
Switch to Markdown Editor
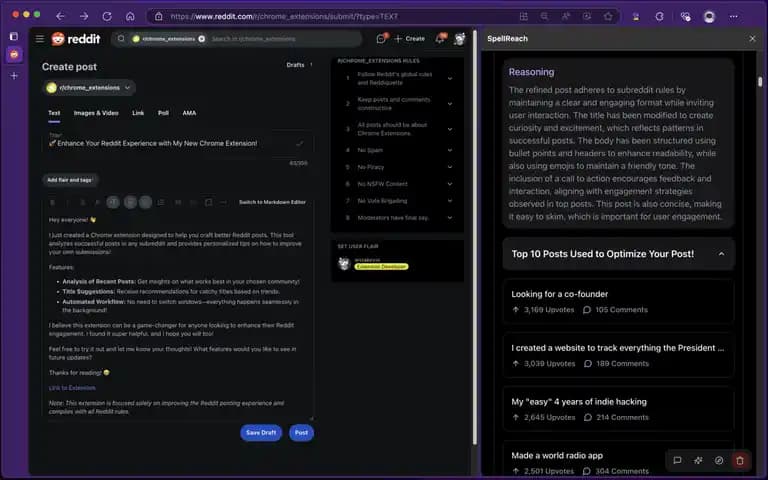(272, 202)
